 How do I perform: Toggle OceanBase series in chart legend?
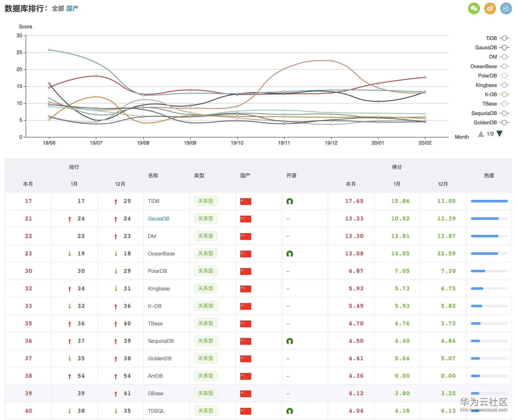490,66
